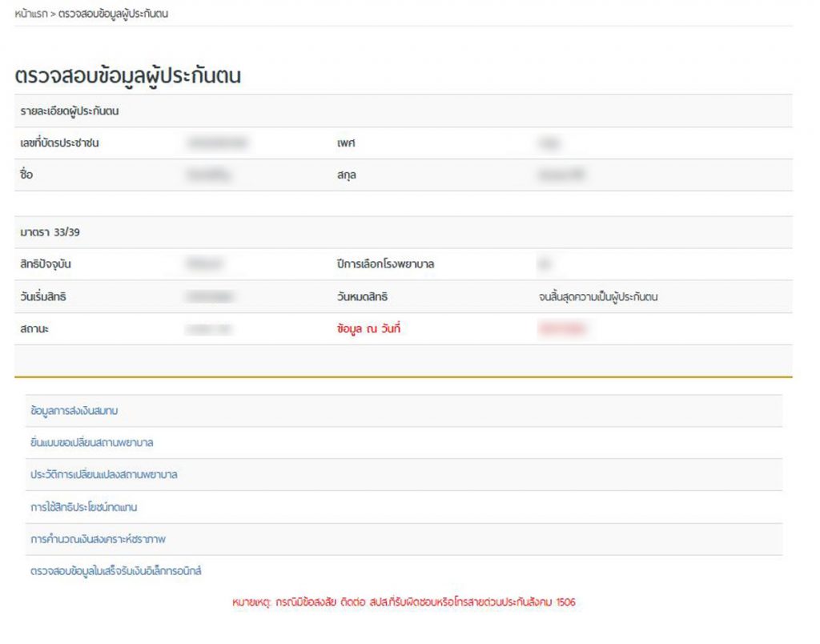Click the ปีการเลือกโรงพยาบาล label
The width and height of the screenshot is (820, 644).
click(x=385, y=264)
